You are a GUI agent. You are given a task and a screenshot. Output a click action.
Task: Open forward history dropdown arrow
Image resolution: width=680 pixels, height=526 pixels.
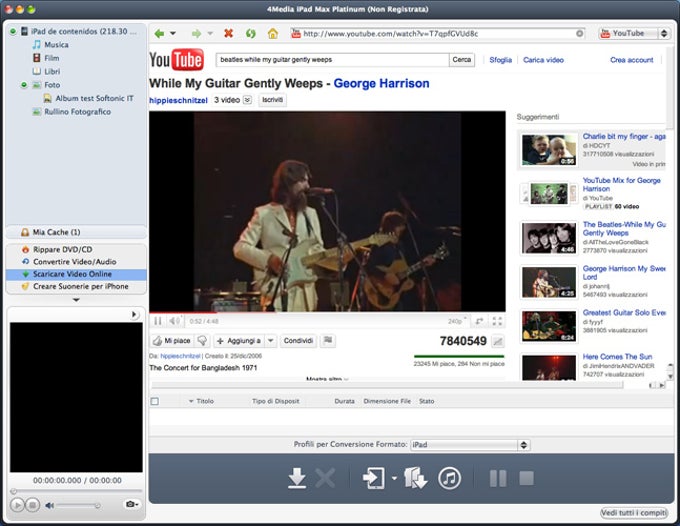pyautogui.click(x=210, y=33)
